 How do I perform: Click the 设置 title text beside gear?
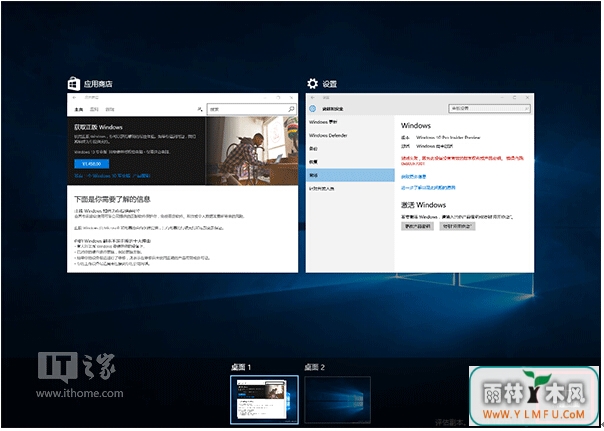pyautogui.click(x=330, y=84)
